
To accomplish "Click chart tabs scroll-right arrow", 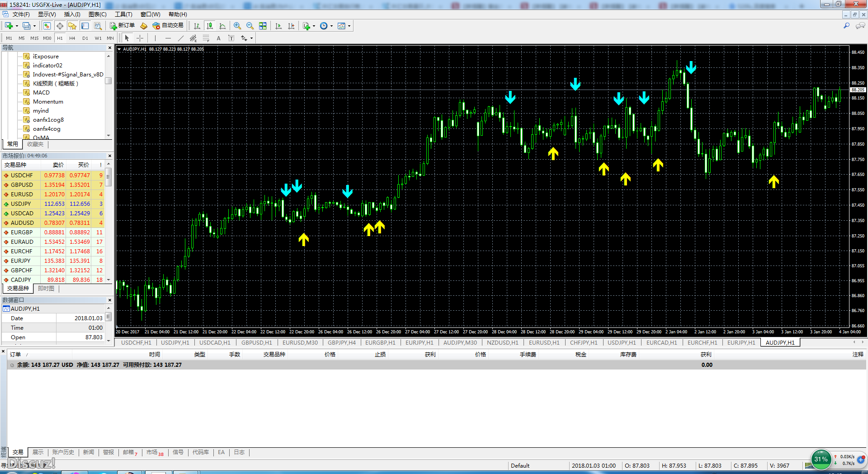I will coord(862,342).
